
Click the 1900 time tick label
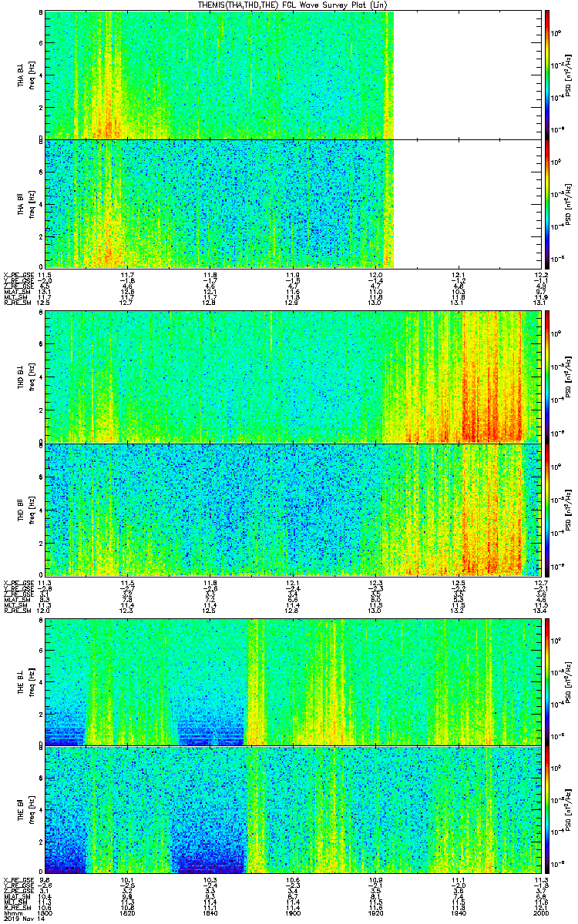point(293,912)
